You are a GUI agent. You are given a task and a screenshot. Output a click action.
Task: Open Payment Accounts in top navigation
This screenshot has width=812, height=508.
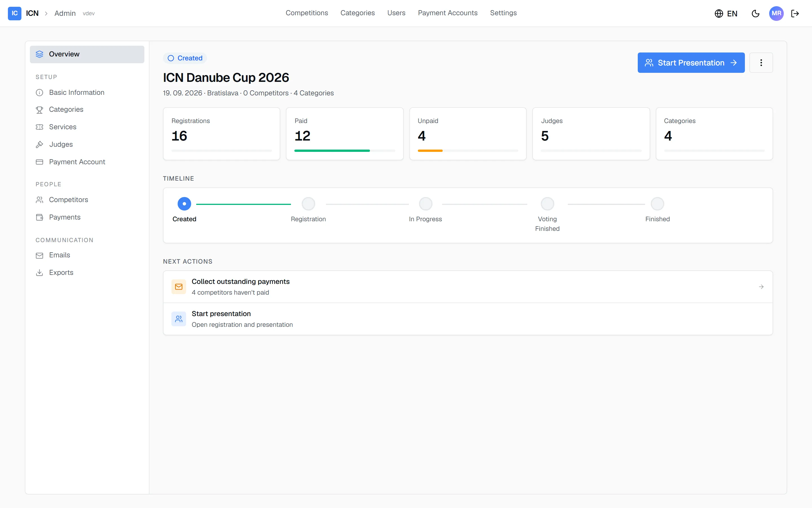448,13
